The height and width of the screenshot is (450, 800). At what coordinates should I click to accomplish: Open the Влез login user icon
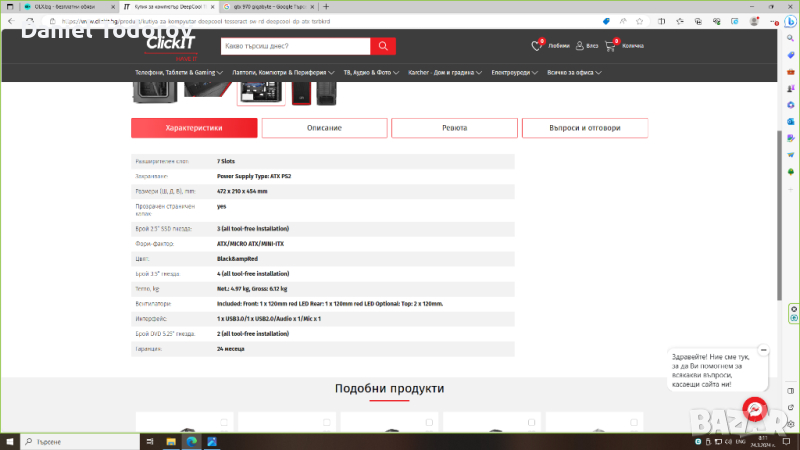coord(579,45)
